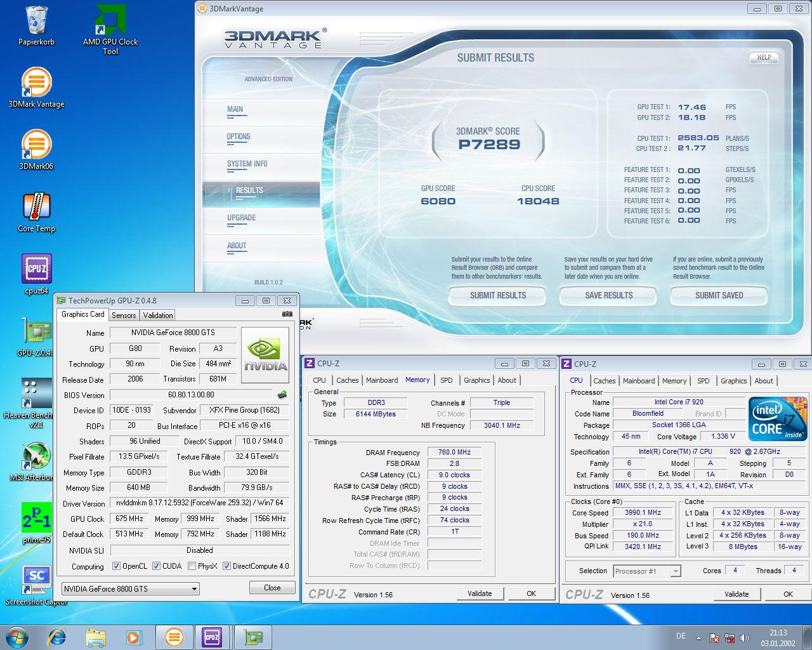Launch AMD GPU Clock Tool desktop shortcut
The height and width of the screenshot is (650, 812).
[x=110, y=29]
